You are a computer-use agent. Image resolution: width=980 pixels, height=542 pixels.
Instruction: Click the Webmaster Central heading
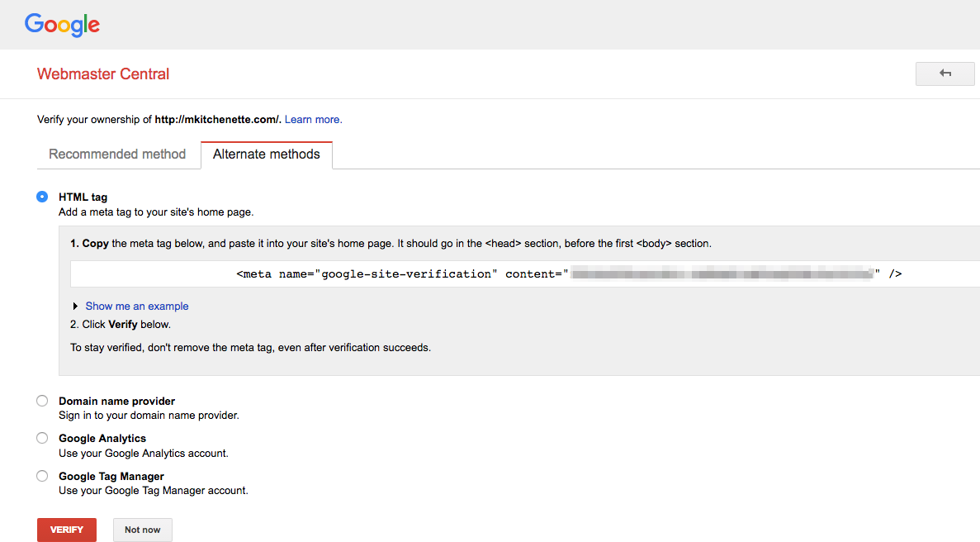pyautogui.click(x=103, y=74)
